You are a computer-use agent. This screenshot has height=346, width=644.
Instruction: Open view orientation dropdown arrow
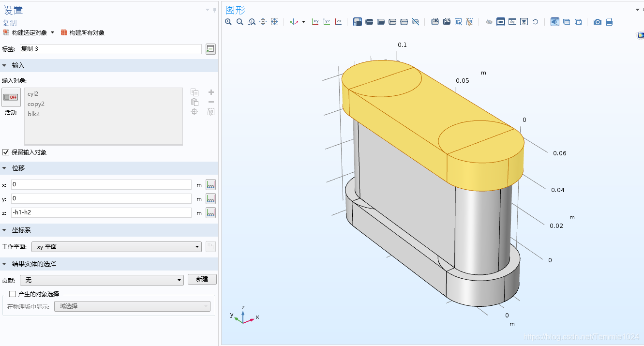click(x=304, y=22)
